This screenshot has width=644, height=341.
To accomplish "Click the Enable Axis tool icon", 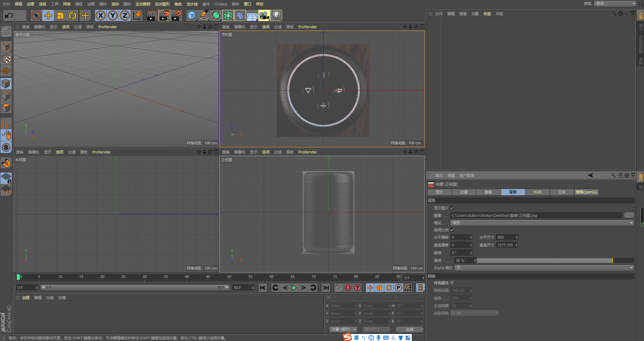I will point(6,123).
